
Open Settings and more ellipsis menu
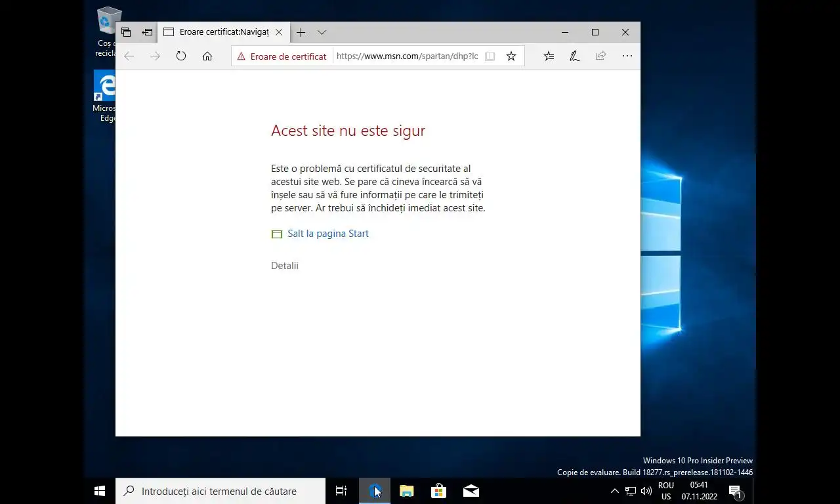click(x=627, y=56)
